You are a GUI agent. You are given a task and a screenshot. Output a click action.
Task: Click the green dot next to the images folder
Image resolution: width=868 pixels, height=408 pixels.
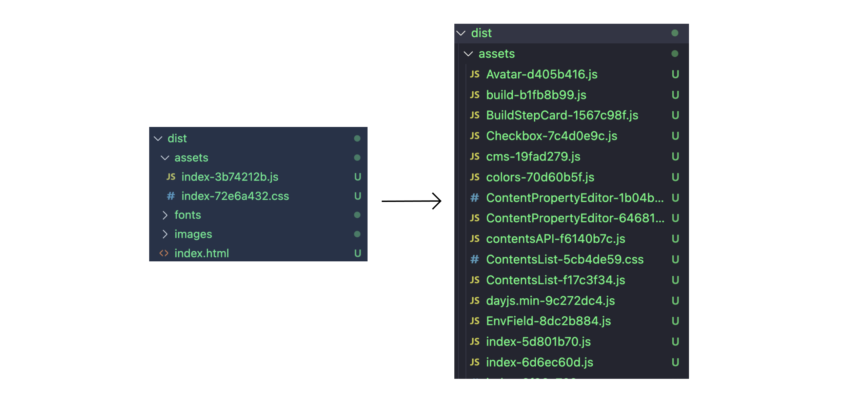356,234
